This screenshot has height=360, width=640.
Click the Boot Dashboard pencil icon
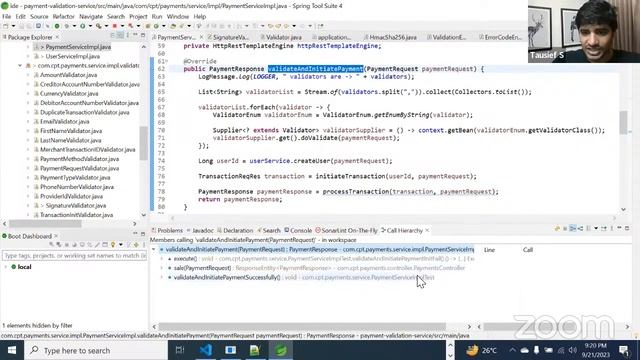click(x=97, y=244)
